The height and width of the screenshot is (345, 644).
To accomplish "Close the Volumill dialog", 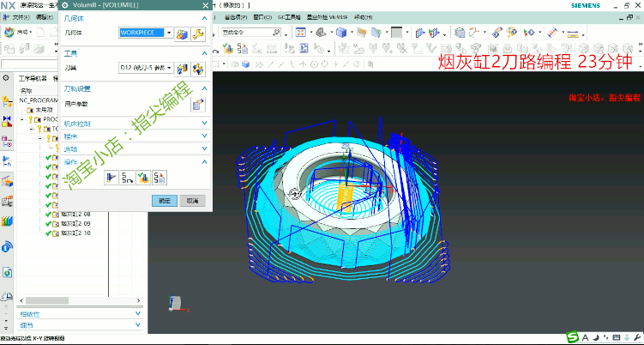I will 205,5.
